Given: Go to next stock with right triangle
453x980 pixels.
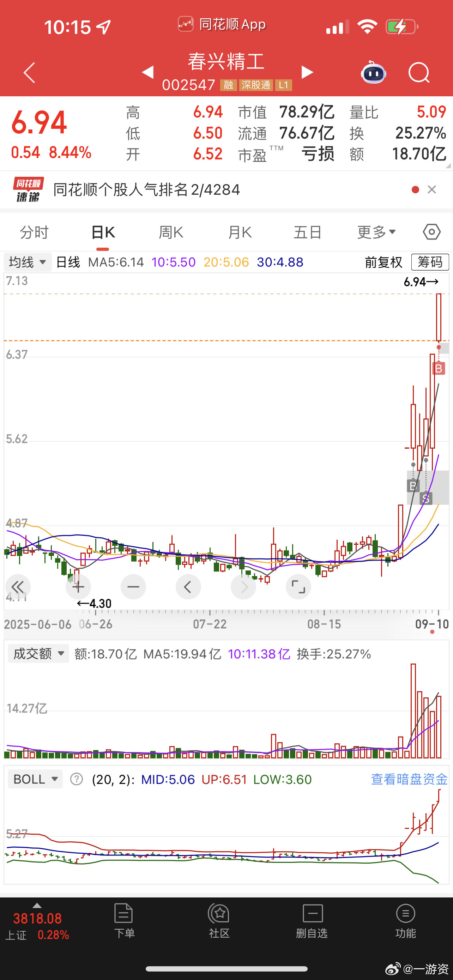Looking at the screenshot, I should coord(307,72).
